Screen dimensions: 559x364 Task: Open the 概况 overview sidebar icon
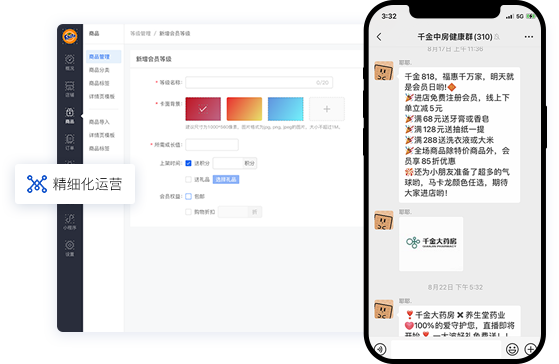pyautogui.click(x=70, y=62)
